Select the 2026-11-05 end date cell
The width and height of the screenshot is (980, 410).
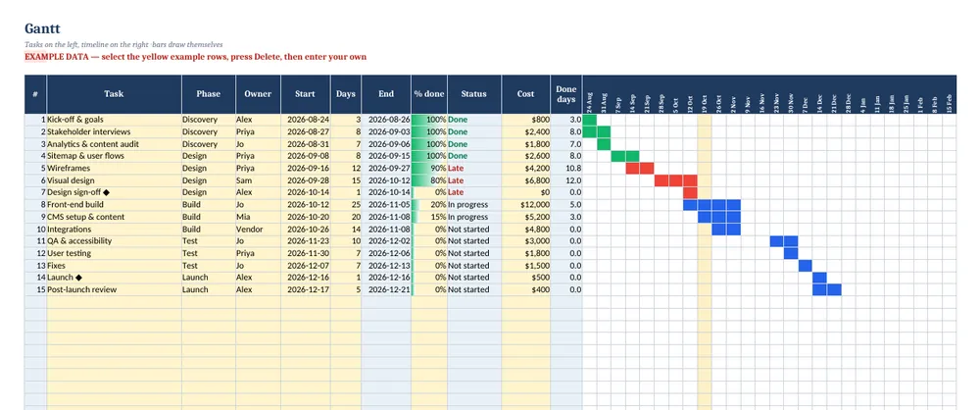point(386,205)
